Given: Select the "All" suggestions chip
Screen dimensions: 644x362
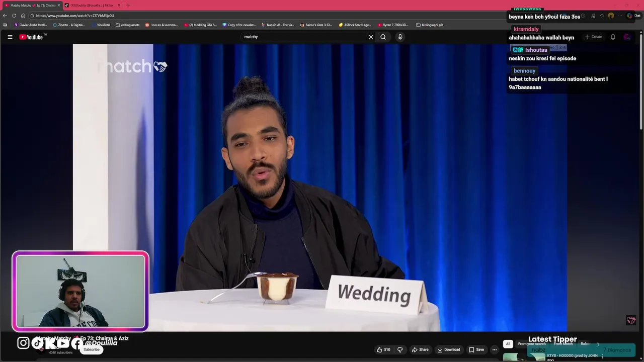Looking at the screenshot, I should [x=508, y=344].
